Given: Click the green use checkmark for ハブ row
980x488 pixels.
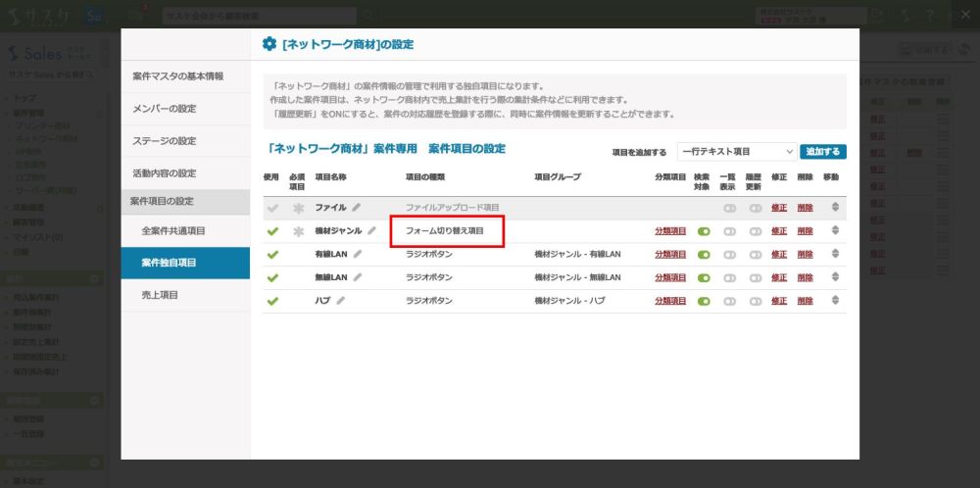Looking at the screenshot, I should pos(272,301).
